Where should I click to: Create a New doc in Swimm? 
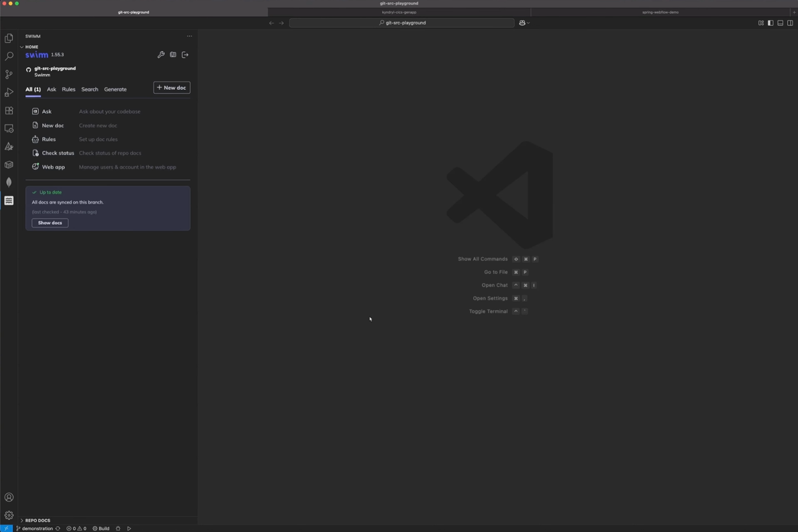tap(171, 87)
